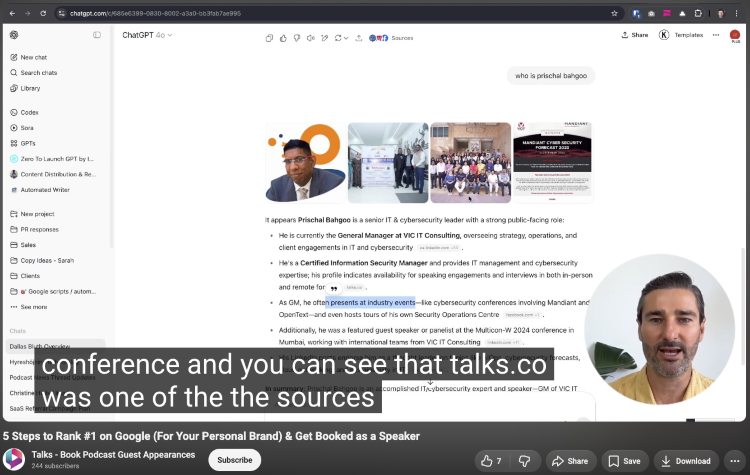Open Templates extension button
Viewport: 750px width, 475px height.
coord(681,35)
